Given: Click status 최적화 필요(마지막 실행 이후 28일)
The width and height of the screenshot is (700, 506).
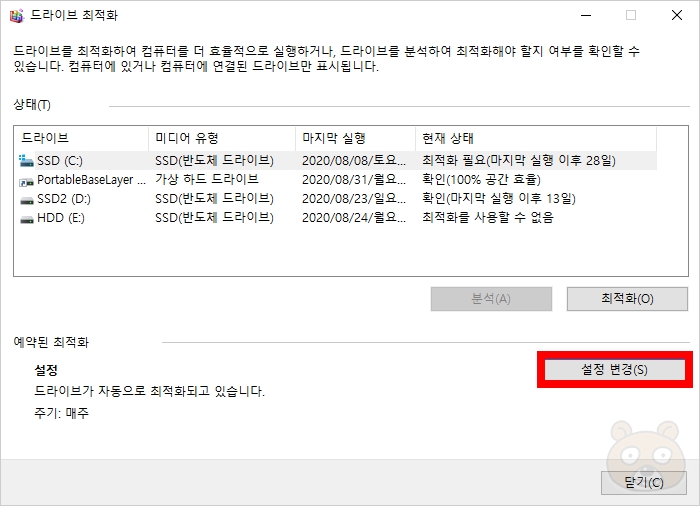Looking at the screenshot, I should pyautogui.click(x=519, y=160).
